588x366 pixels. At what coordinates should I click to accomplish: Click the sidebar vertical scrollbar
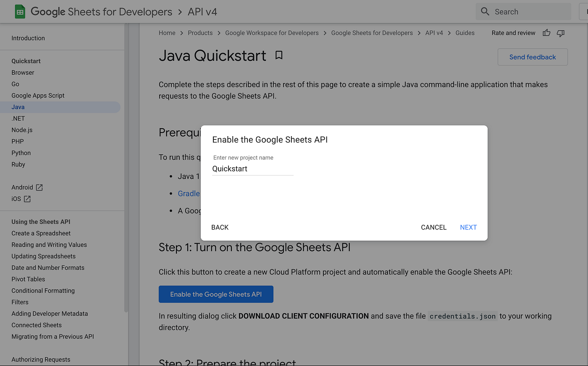pos(126,168)
